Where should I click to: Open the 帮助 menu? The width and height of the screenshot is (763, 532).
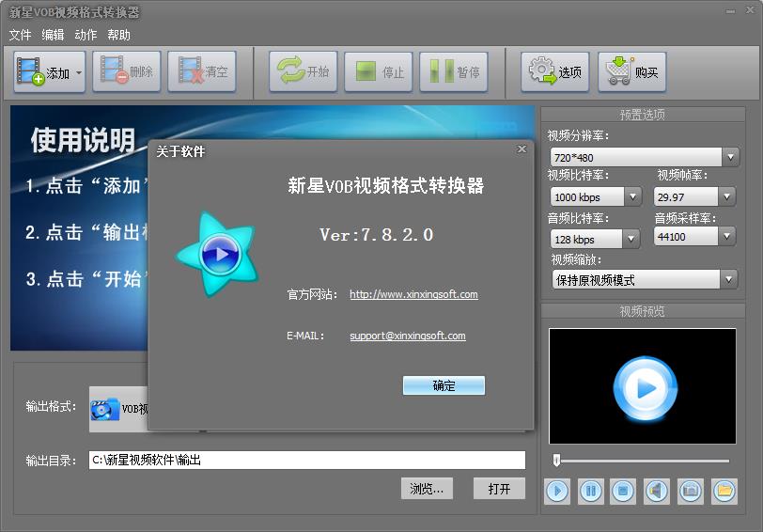tap(118, 35)
